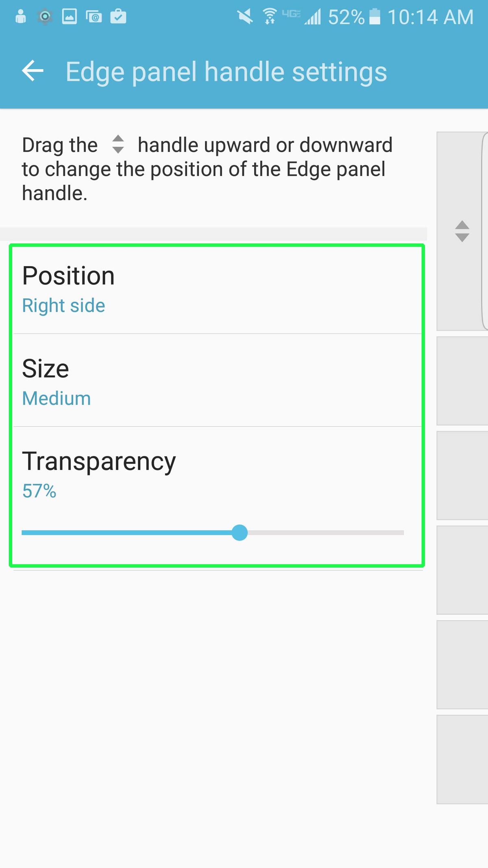488x868 pixels.
Task: Open the gallery image notification icon
Action: click(69, 17)
